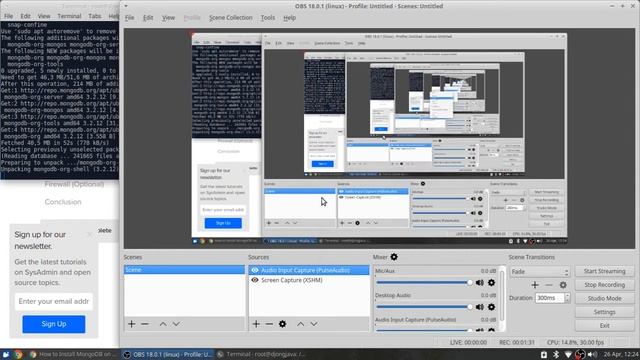The width and height of the screenshot is (640, 360).
Task: Click the Chrome icon in taskbar
Action: 18,354
